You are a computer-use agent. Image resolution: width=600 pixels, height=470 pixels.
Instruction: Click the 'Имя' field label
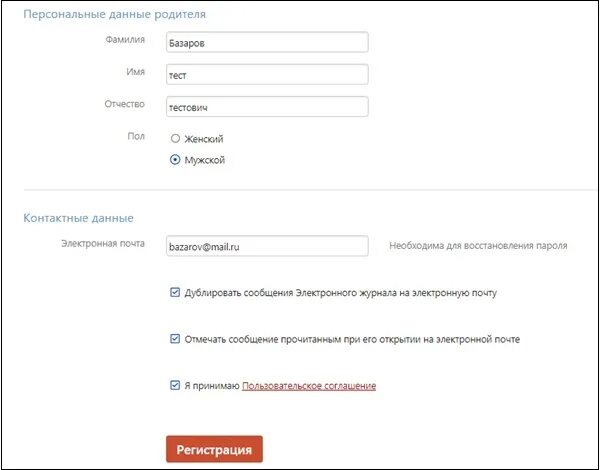[137, 72]
